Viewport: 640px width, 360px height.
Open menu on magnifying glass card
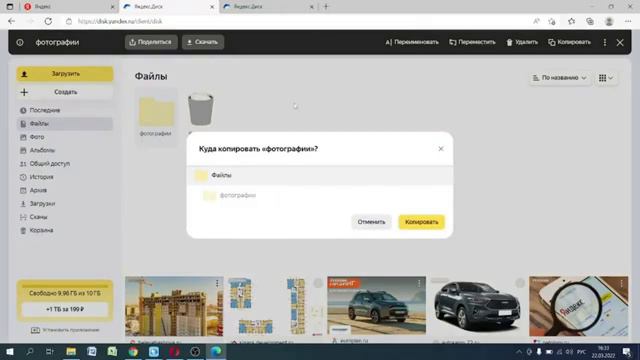tap(621, 283)
